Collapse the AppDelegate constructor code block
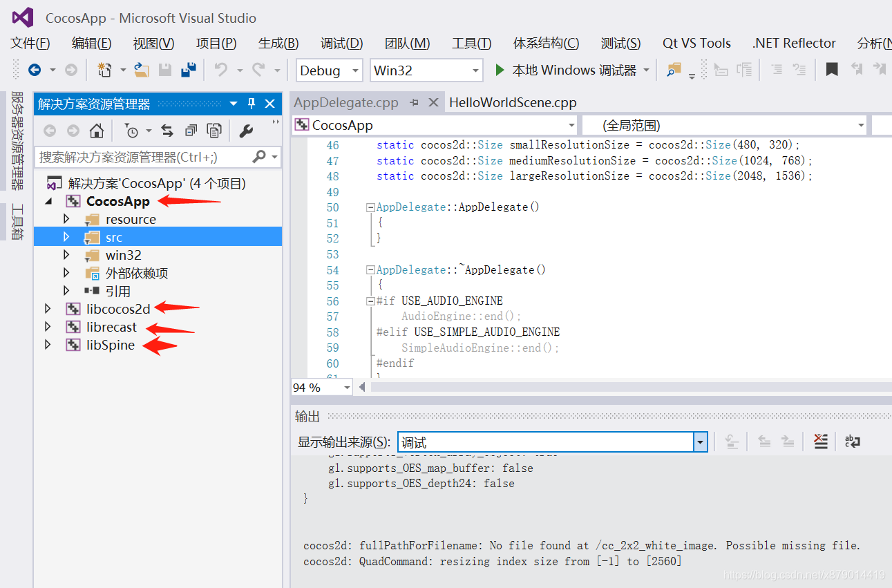 point(370,207)
